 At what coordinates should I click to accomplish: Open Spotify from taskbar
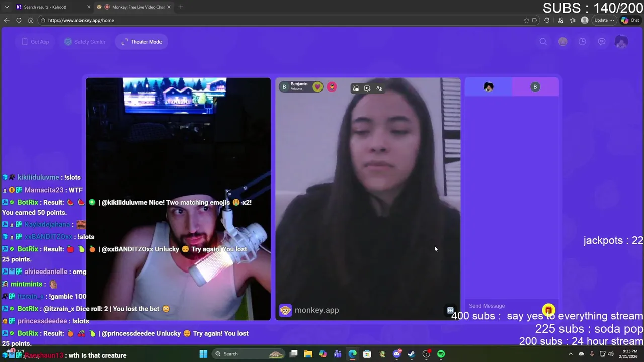441,354
